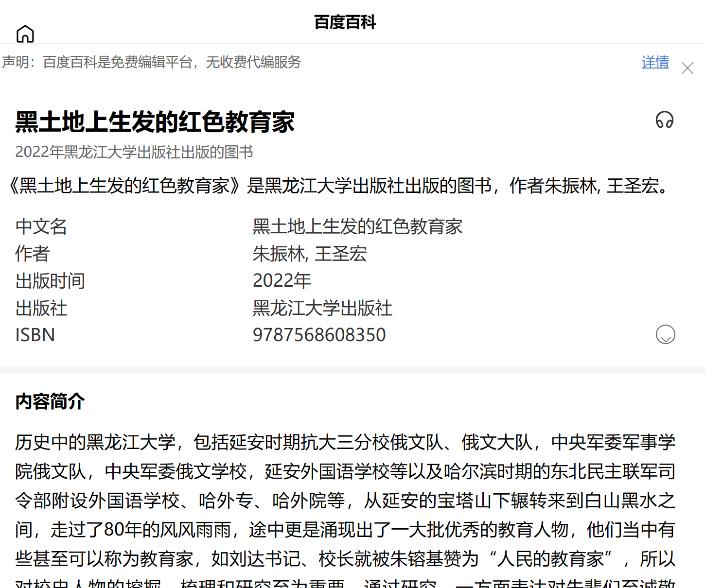Screen dimensions: 705x588
Task: Click the book title 黑土地上生发的红色教育家 heading
Action: (155, 121)
